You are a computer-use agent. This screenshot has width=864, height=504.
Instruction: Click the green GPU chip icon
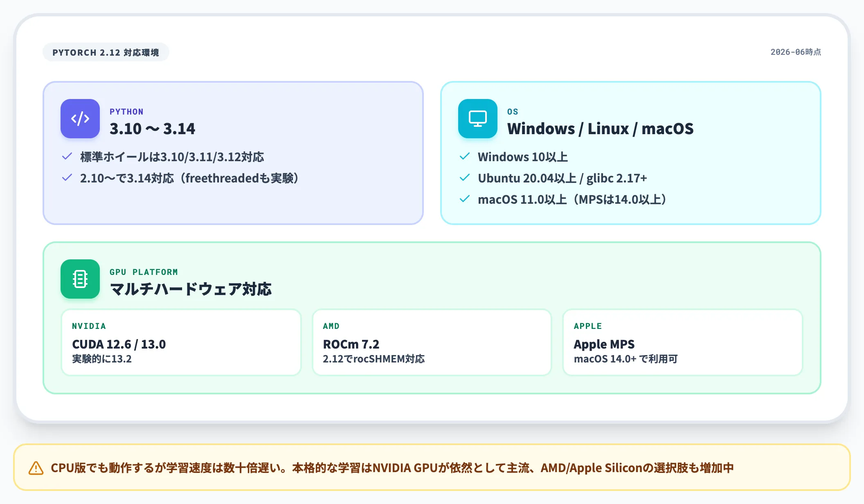80,279
